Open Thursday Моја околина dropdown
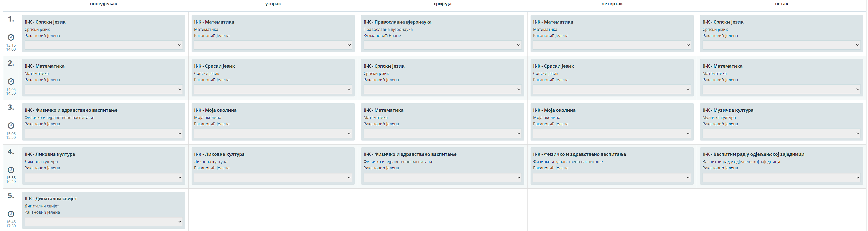The width and height of the screenshot is (868, 231). 612,134
